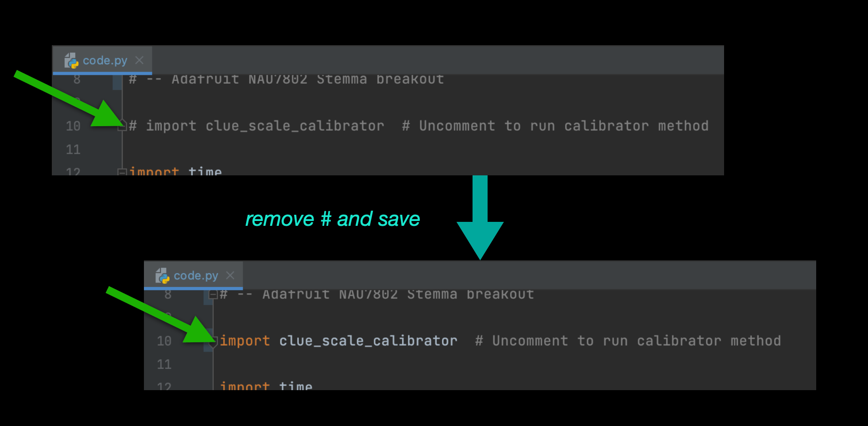
Task: Place the cursor on the '#' before 'import clue_scale_calibrator'
Action: coord(133,126)
